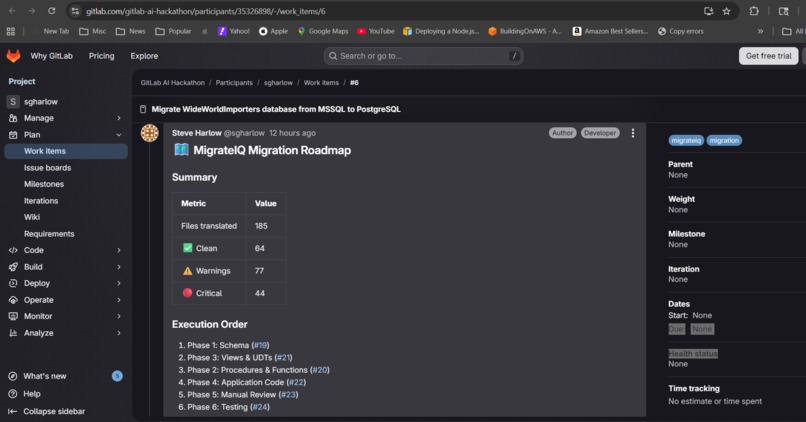The height and width of the screenshot is (422, 806).
Task: Click the site info icon in address bar
Action: [75, 11]
